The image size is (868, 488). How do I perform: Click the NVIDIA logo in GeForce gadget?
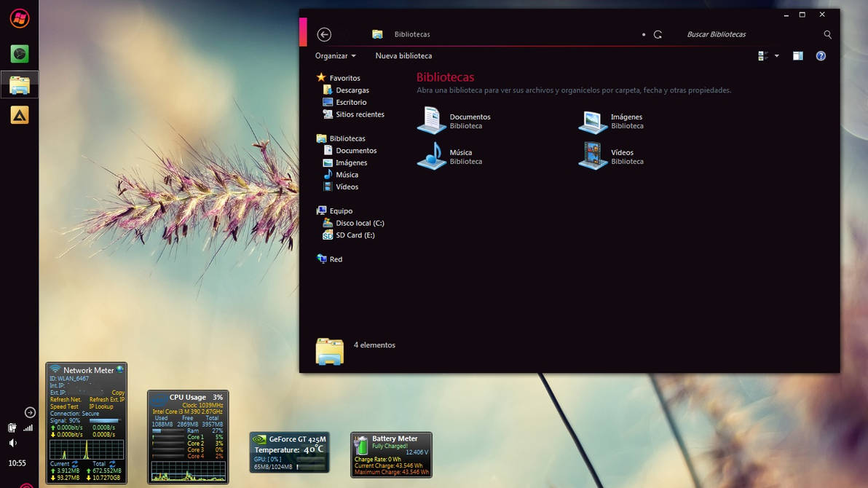[x=259, y=440]
